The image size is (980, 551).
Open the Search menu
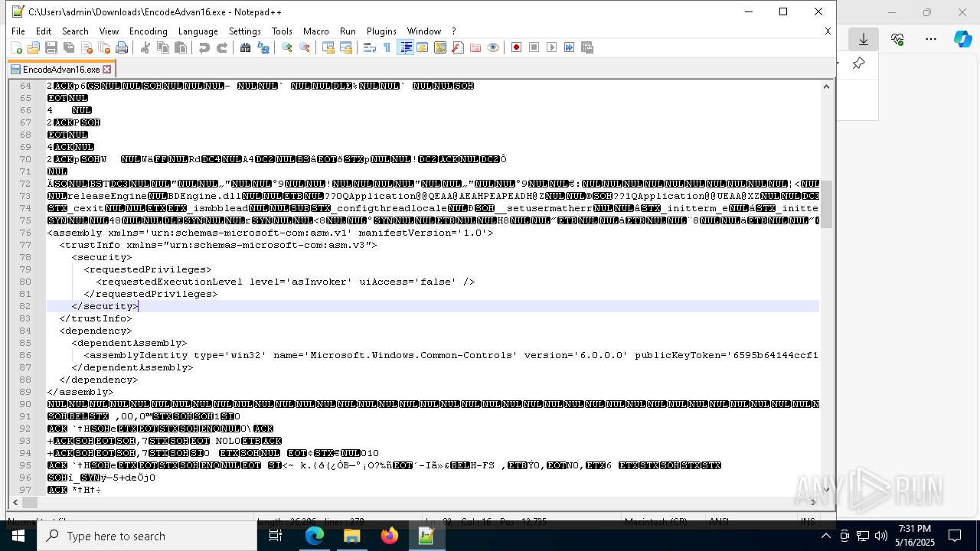click(x=75, y=31)
